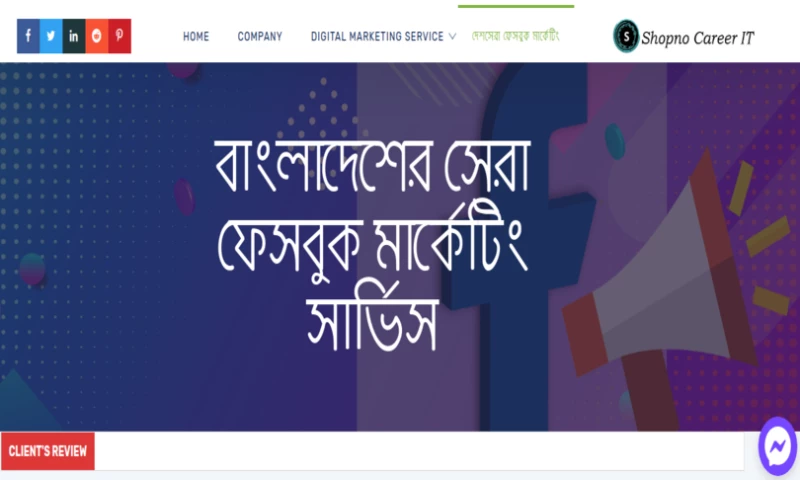Click the empty client review ticker bar

419,451
